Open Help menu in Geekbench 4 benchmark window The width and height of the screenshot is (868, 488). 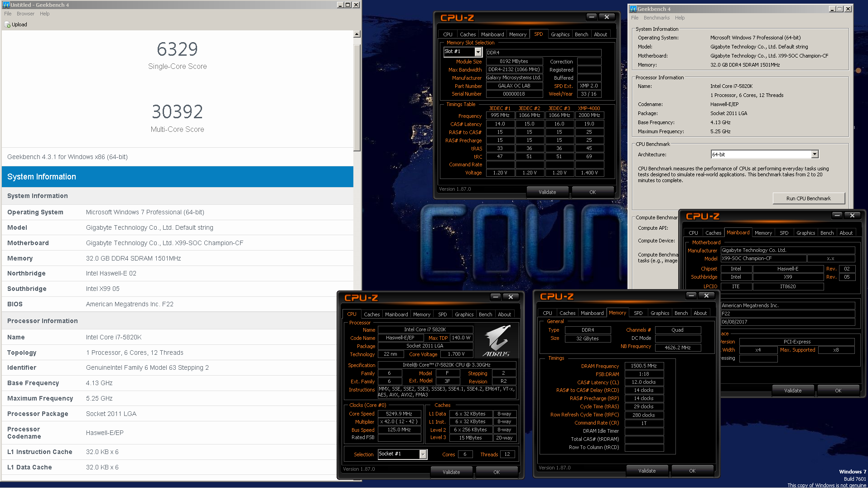pos(680,18)
